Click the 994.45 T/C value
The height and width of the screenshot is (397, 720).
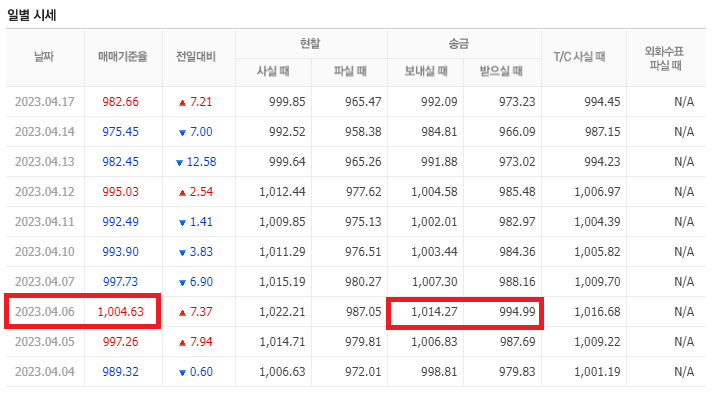tap(602, 101)
